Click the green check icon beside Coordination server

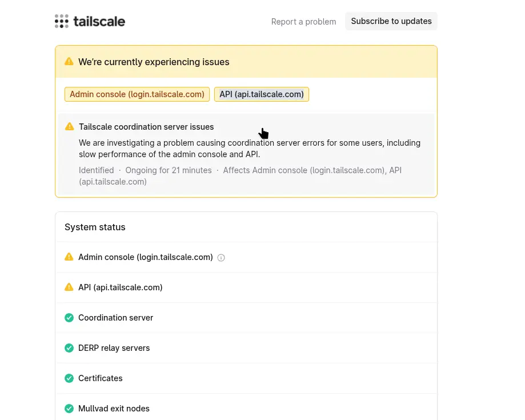[69, 317]
